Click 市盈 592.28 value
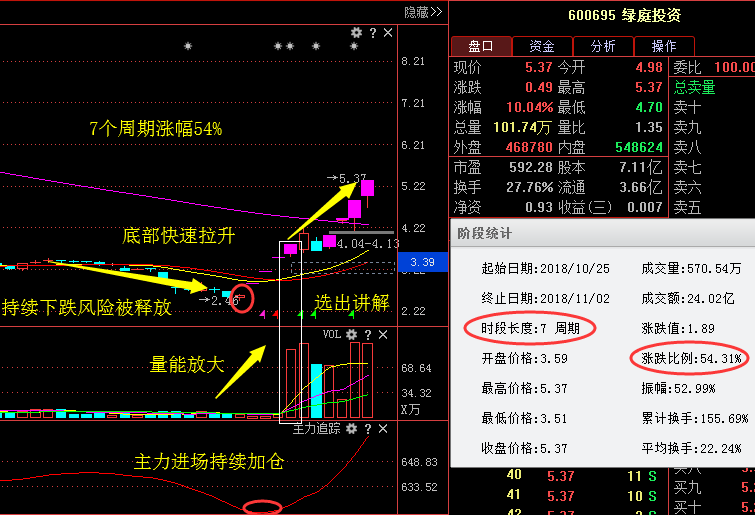This screenshot has width=755, height=515. [531, 167]
